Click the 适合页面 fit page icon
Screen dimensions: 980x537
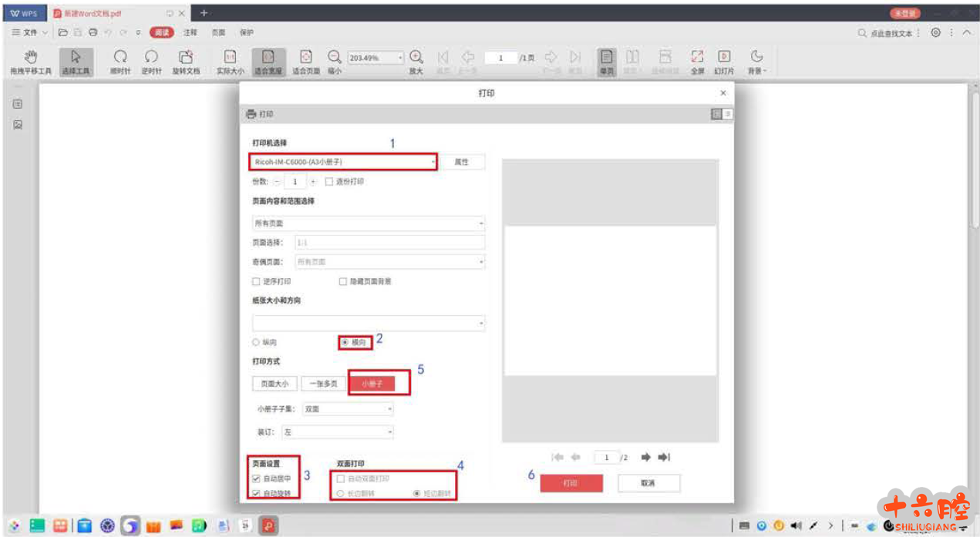(x=305, y=61)
